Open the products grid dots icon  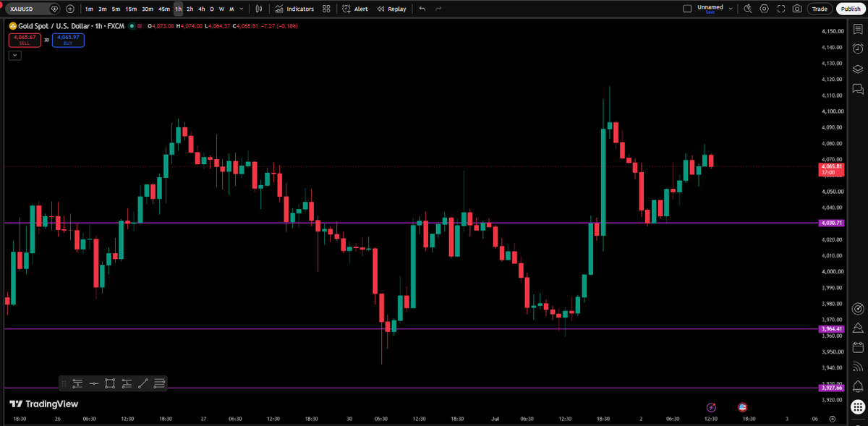pos(858,406)
